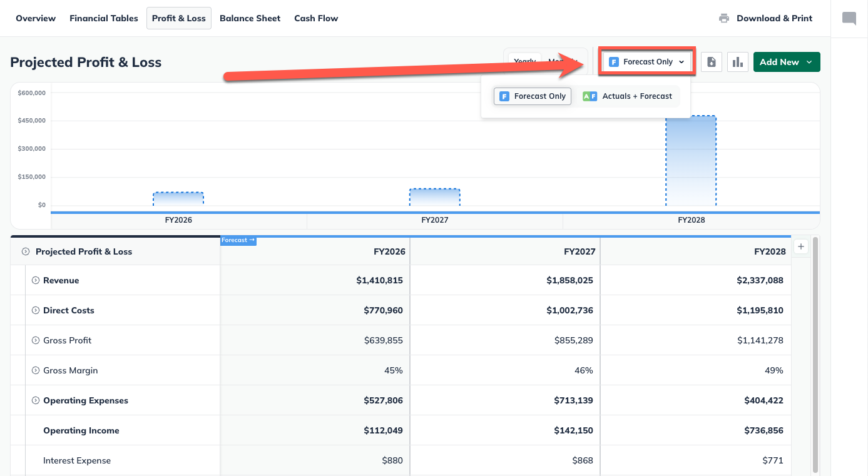
Task: Click the FY2028 bar in the chart
Action: pyautogui.click(x=691, y=161)
